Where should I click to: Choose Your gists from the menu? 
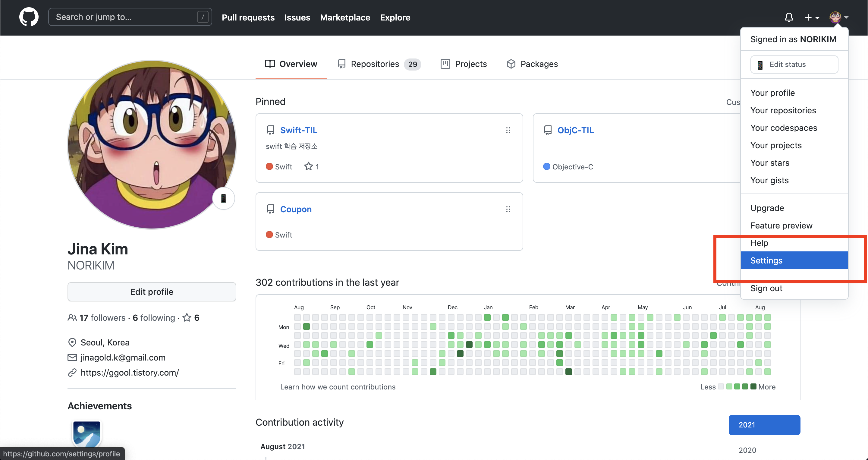pyautogui.click(x=769, y=180)
